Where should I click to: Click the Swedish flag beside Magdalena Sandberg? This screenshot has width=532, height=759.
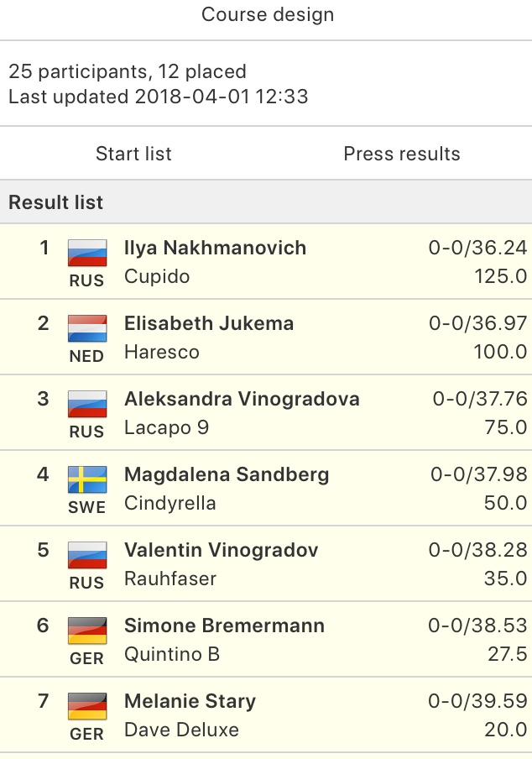click(x=87, y=479)
